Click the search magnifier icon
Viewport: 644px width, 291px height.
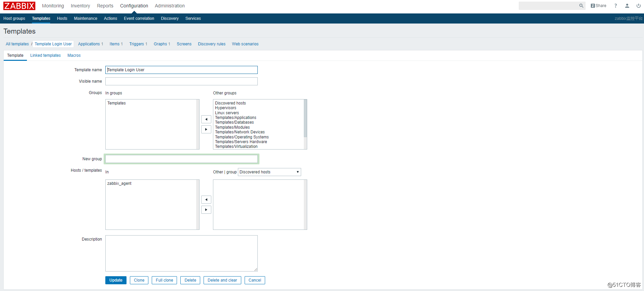pyautogui.click(x=581, y=6)
